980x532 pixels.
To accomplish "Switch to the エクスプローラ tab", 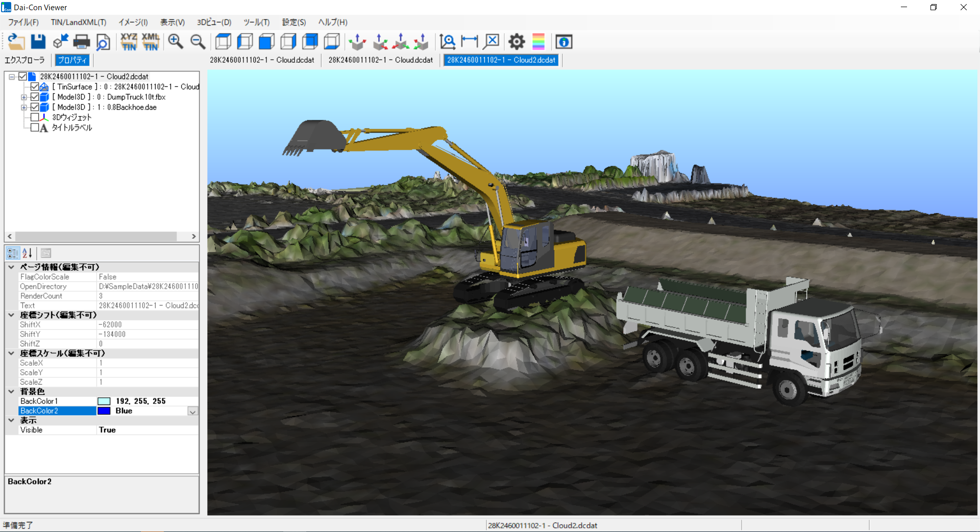I will (x=24, y=60).
